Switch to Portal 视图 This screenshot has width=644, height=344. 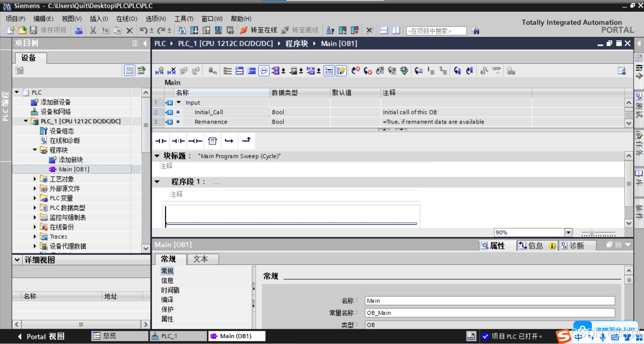[41, 336]
